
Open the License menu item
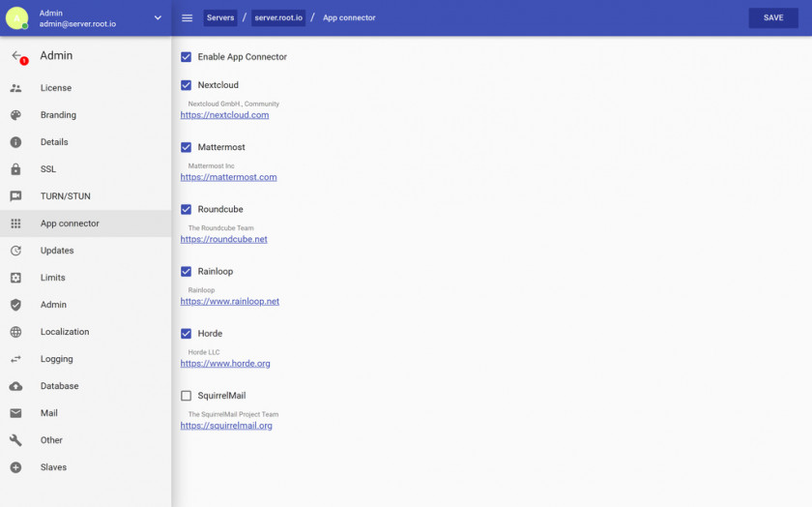click(x=85, y=88)
